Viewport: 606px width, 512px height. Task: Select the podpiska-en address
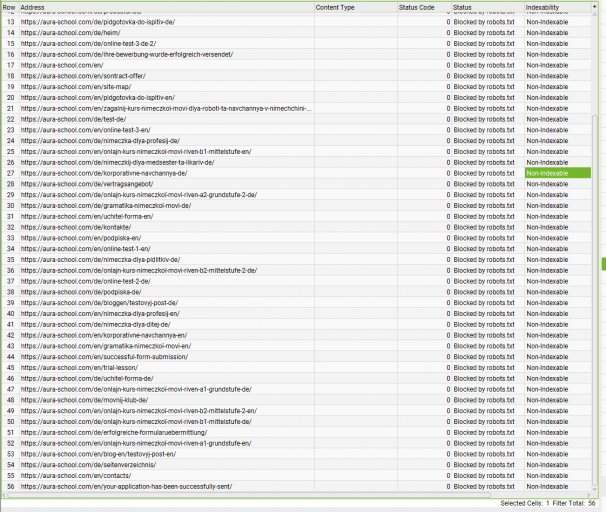[81, 238]
